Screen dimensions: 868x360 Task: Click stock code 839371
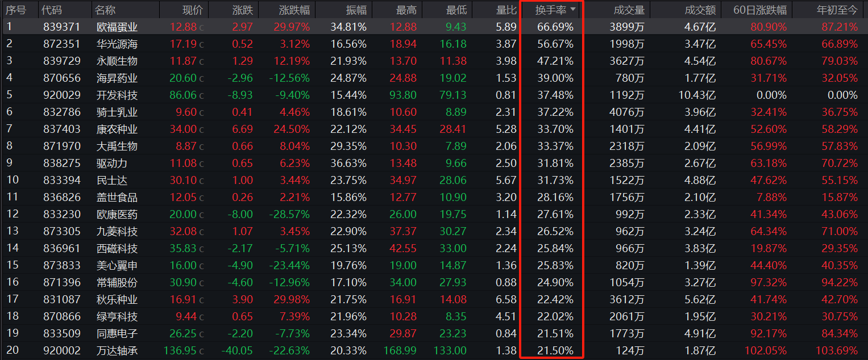[x=62, y=27]
